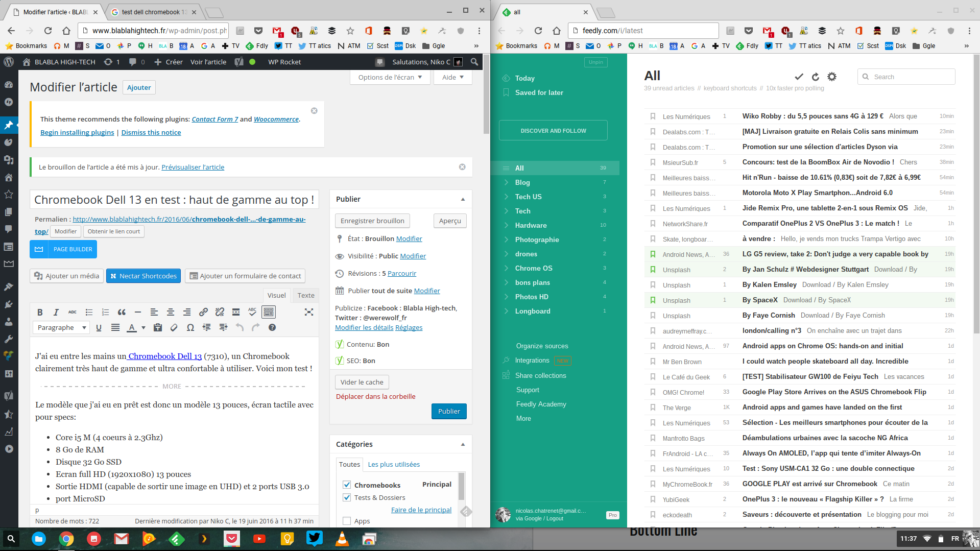Select the Toutes categories tab
The height and width of the screenshot is (551, 980).
tap(349, 464)
